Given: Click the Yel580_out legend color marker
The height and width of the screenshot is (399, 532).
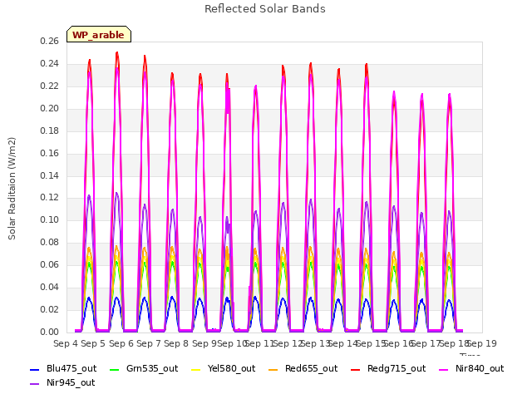Looking at the screenshot, I should (196, 370).
